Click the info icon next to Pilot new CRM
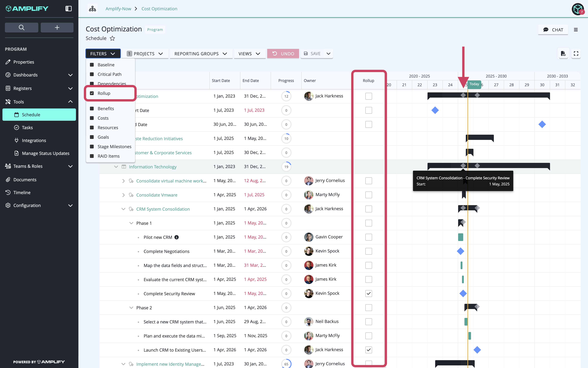 [x=177, y=237]
